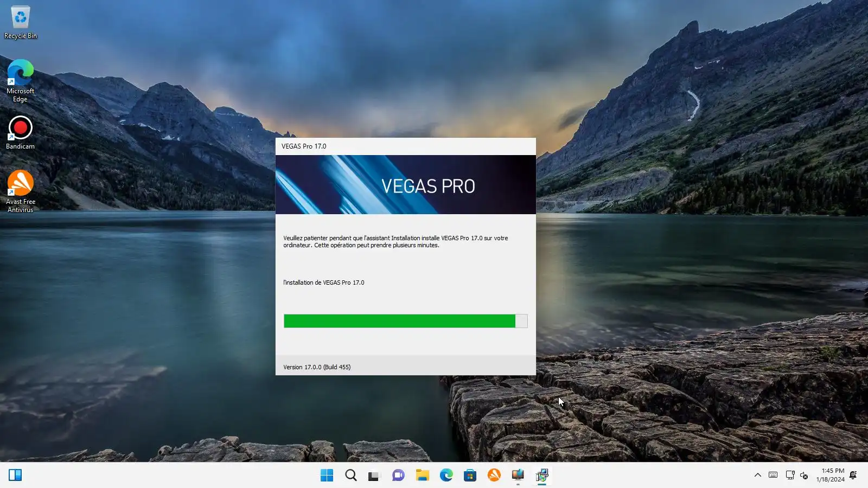868x488 pixels.
Task: Open the Windows Start menu
Action: [x=327, y=476]
